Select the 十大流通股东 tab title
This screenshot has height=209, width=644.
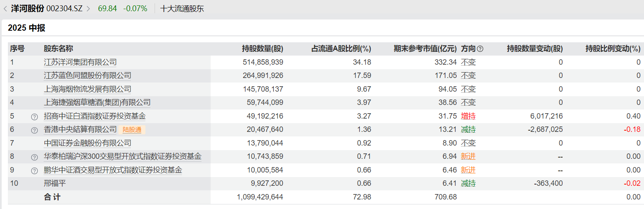click(x=182, y=9)
